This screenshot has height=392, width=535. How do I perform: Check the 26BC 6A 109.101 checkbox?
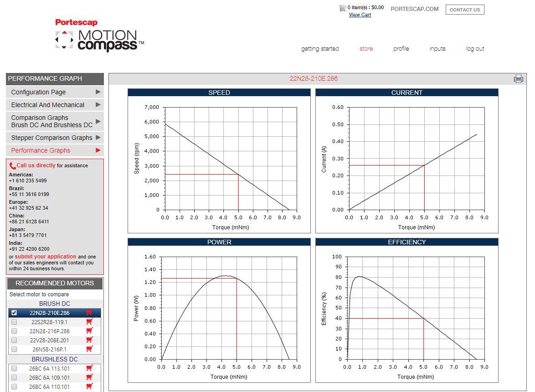(x=14, y=377)
